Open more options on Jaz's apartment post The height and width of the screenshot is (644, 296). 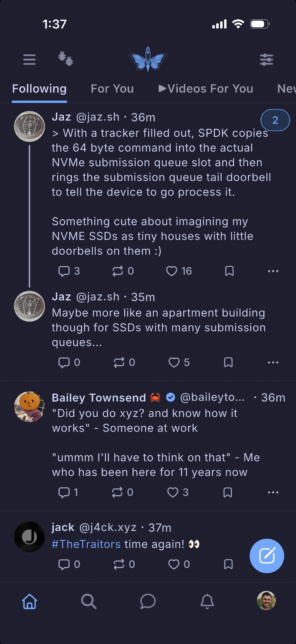(x=273, y=363)
